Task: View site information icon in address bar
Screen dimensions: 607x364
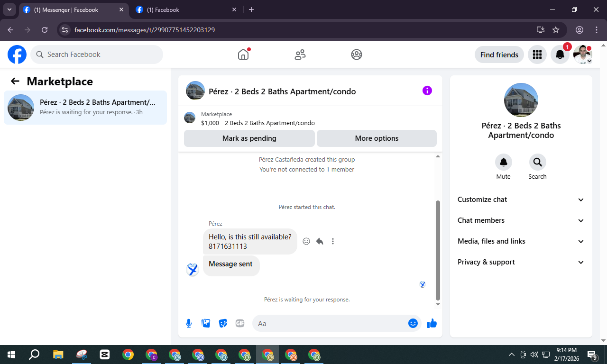Action: click(65, 30)
